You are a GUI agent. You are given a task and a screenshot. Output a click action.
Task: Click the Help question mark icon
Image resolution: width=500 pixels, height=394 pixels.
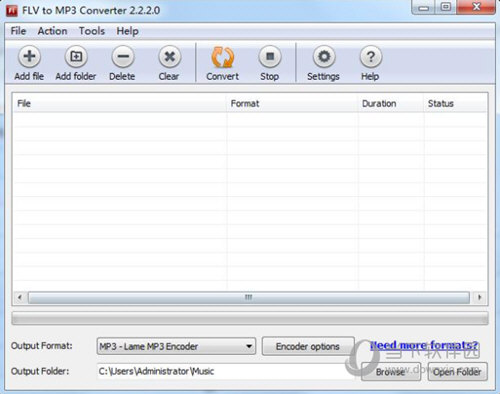[371, 57]
